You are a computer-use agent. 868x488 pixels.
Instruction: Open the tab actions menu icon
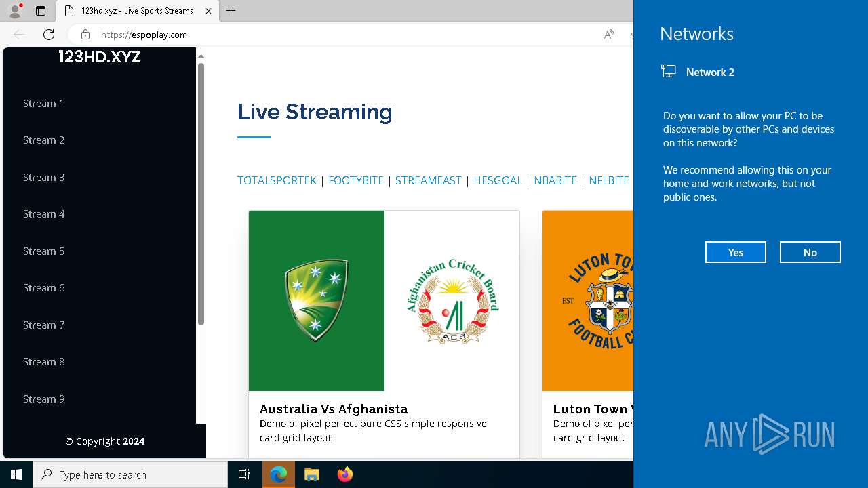[x=41, y=11]
